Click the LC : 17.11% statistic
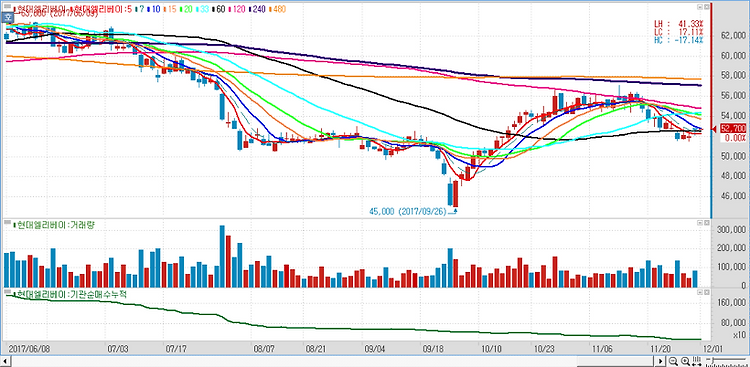 pyautogui.click(x=679, y=32)
